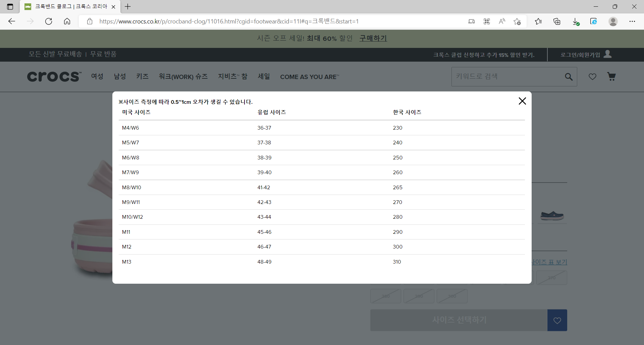Image resolution: width=644 pixels, height=345 pixels.
Task: Click the 미국 사이즈 column header
Action: [x=136, y=112]
